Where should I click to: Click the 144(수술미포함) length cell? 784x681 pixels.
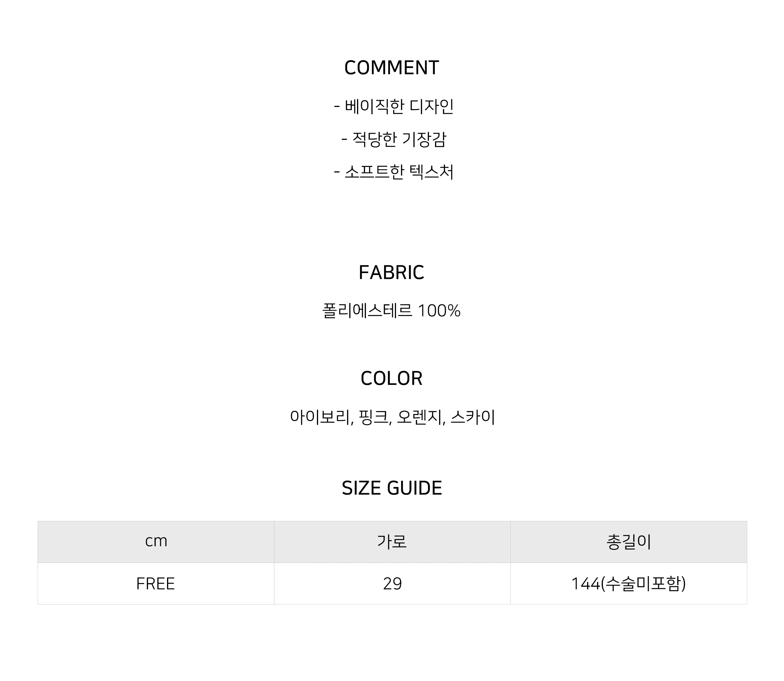629,583
